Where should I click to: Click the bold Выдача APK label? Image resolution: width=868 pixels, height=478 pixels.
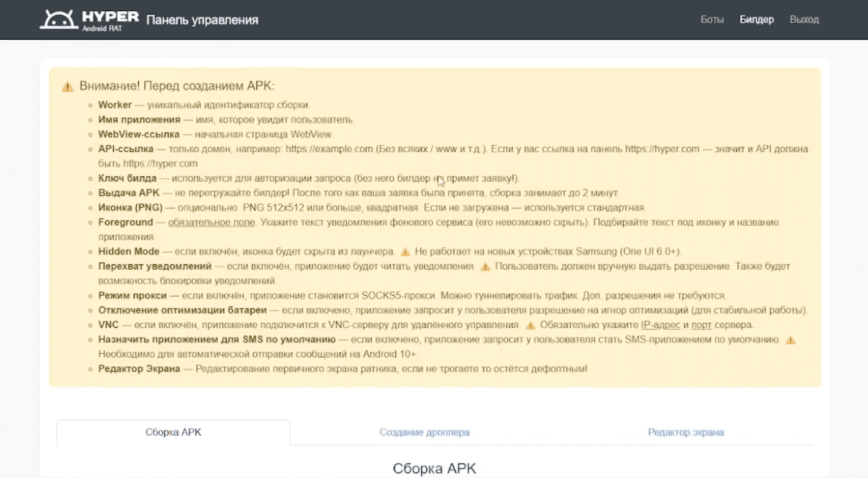tap(129, 193)
